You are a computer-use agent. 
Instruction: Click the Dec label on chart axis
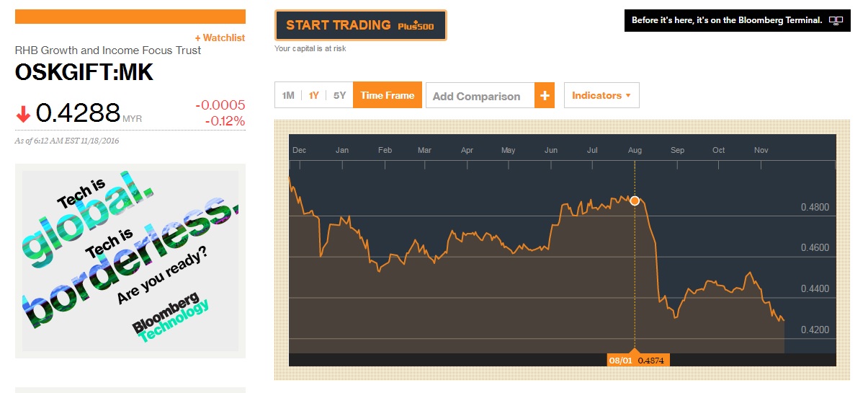click(299, 150)
